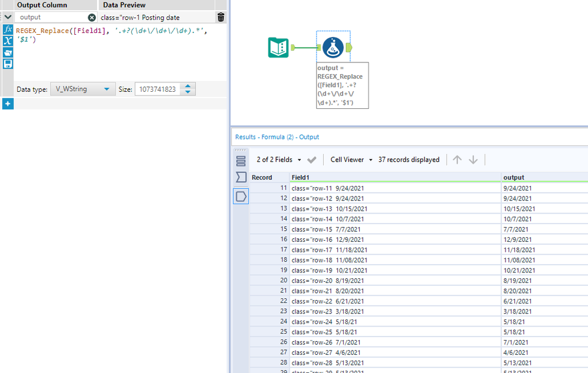This screenshot has width=588, height=373.
Task: Open the Cell Viewer dropdown
Action: tap(351, 159)
